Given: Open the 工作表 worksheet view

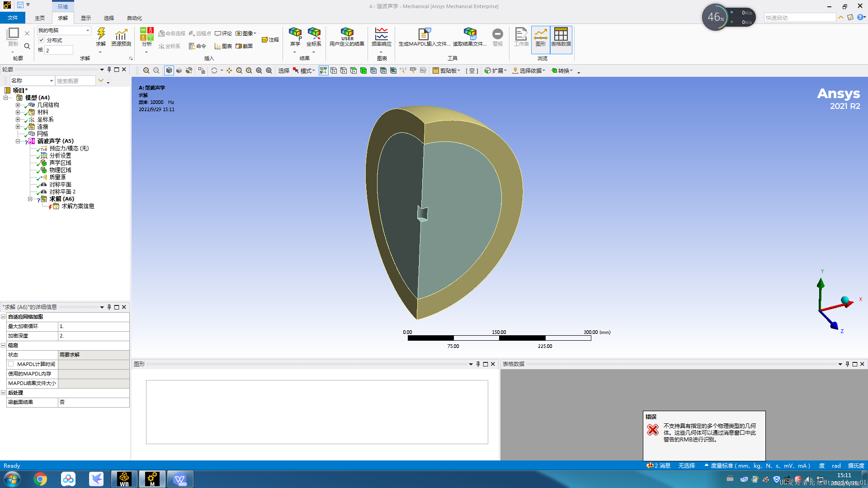Looking at the screenshot, I should pos(521,37).
